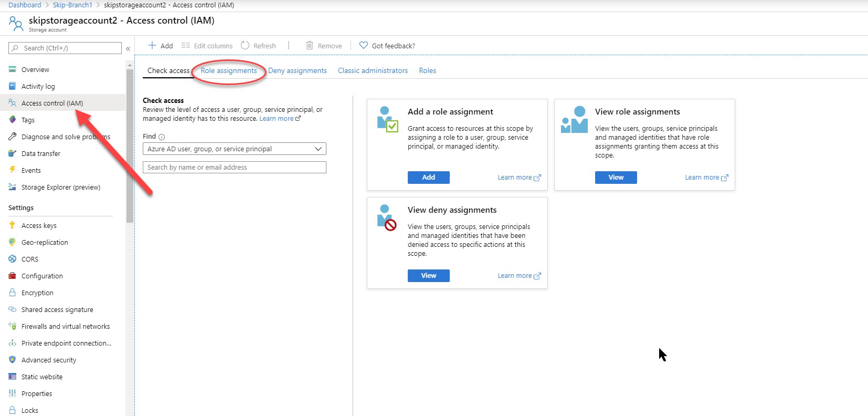
Task: Click the View deny assignments card title
Action: click(x=452, y=210)
